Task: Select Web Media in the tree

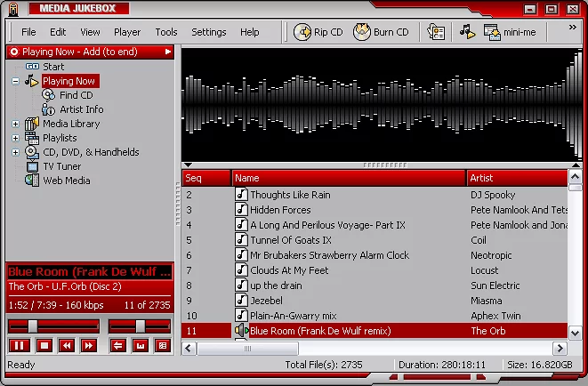Action: coord(67,181)
